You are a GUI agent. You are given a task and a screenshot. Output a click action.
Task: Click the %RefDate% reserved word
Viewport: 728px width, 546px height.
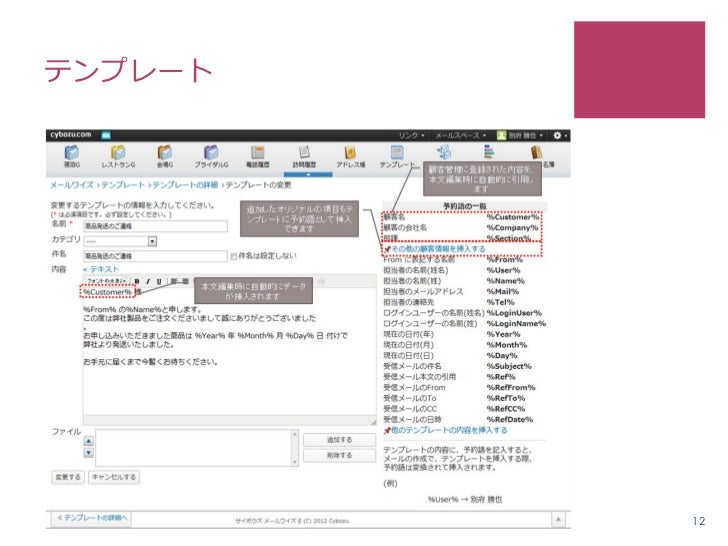510,420
